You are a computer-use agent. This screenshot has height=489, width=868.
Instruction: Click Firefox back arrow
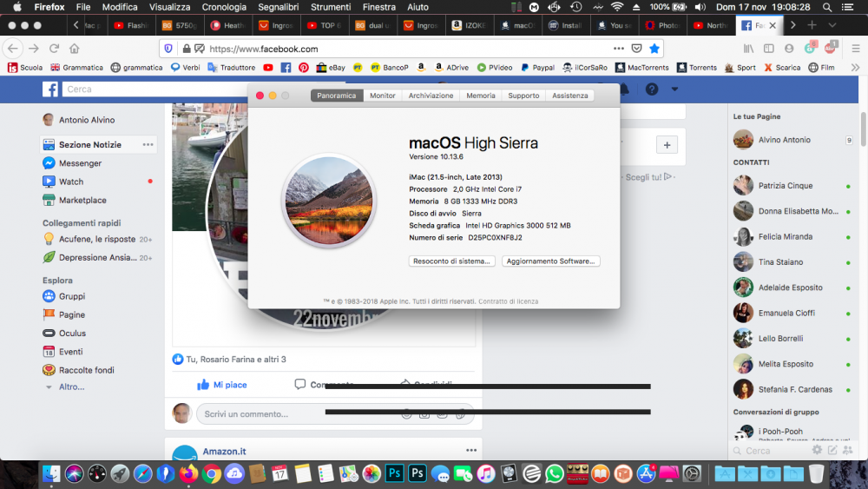[13, 49]
